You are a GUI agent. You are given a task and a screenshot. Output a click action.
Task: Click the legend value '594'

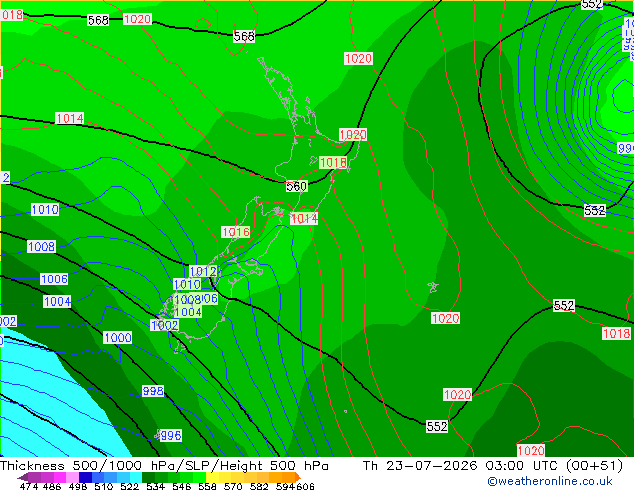tap(285, 486)
